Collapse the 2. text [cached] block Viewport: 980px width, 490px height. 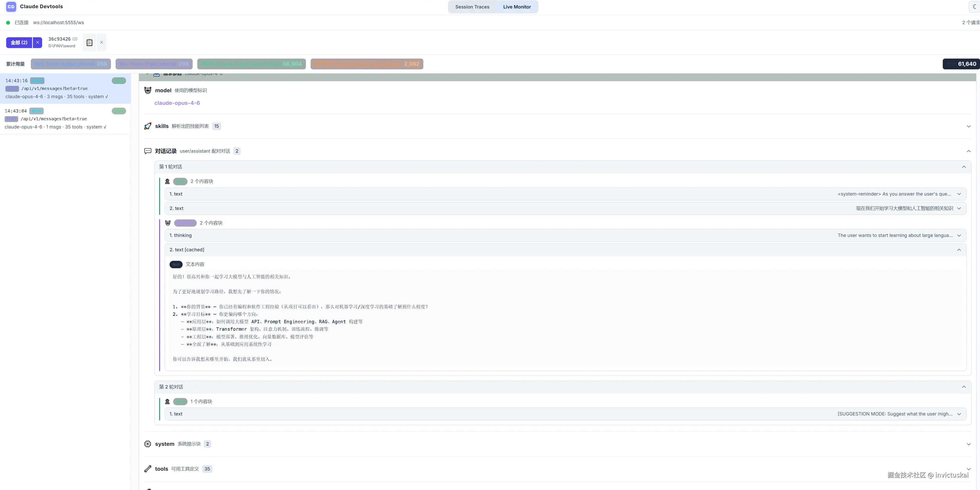tap(959, 250)
